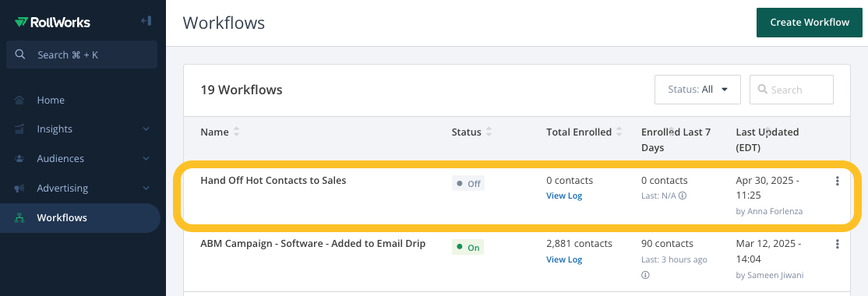Expand the Insights menu chevron
Screen dimensions: 868x296
[x=146, y=129]
